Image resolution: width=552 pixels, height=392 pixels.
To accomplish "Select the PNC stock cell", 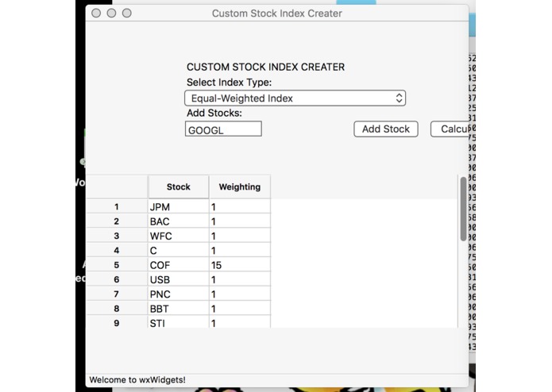I will point(179,294).
